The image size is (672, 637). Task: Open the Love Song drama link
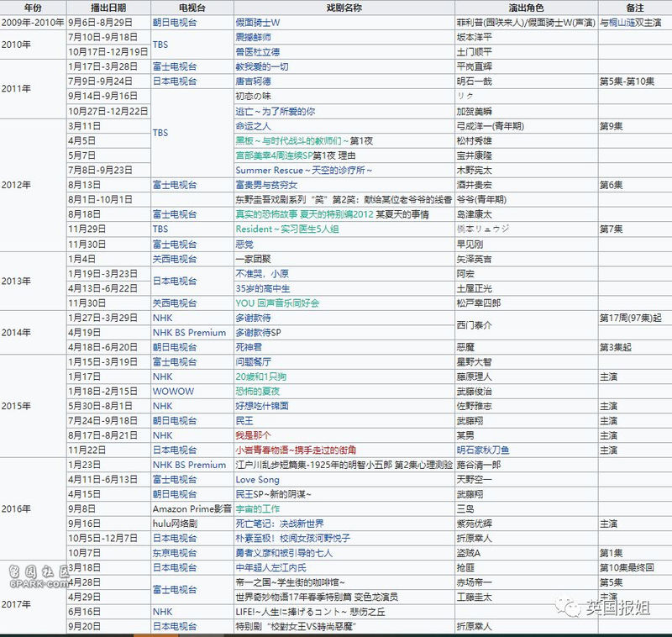coord(258,480)
